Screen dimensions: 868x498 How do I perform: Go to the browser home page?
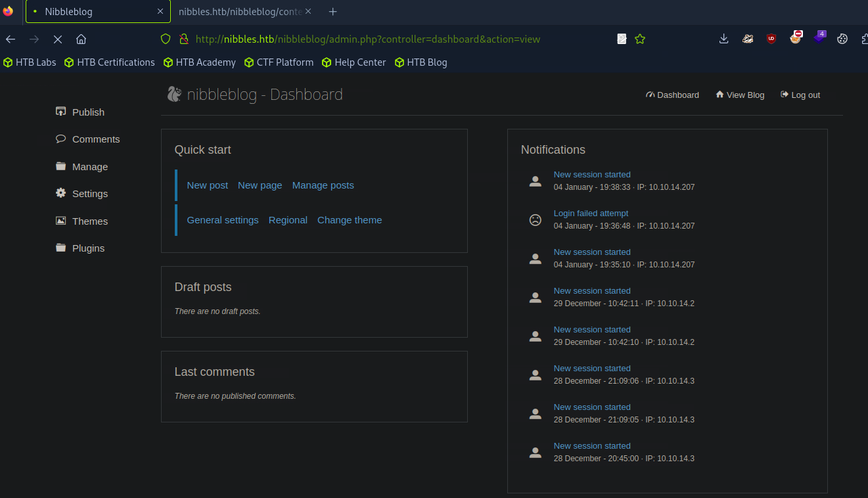pyautogui.click(x=81, y=39)
